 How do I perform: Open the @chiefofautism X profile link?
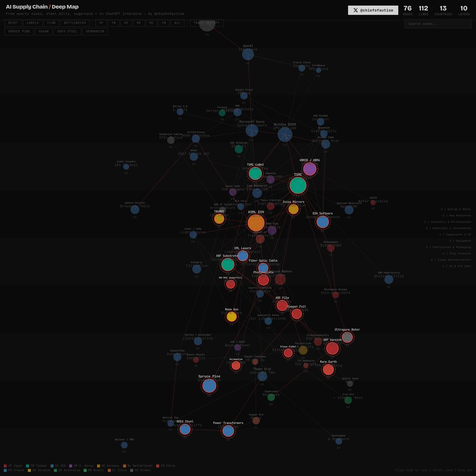373,10
